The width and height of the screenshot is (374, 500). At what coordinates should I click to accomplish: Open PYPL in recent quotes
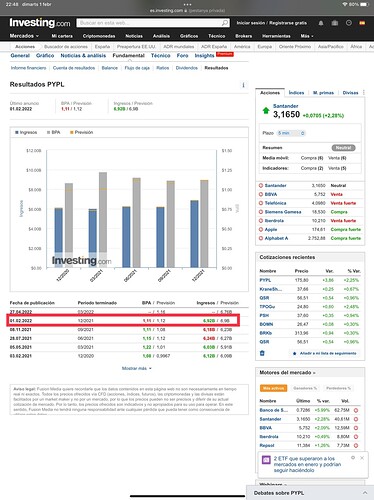265,280
